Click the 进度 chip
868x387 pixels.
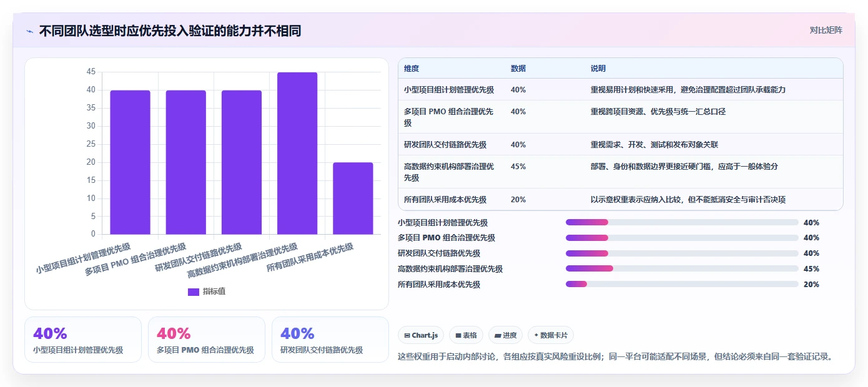coord(505,335)
